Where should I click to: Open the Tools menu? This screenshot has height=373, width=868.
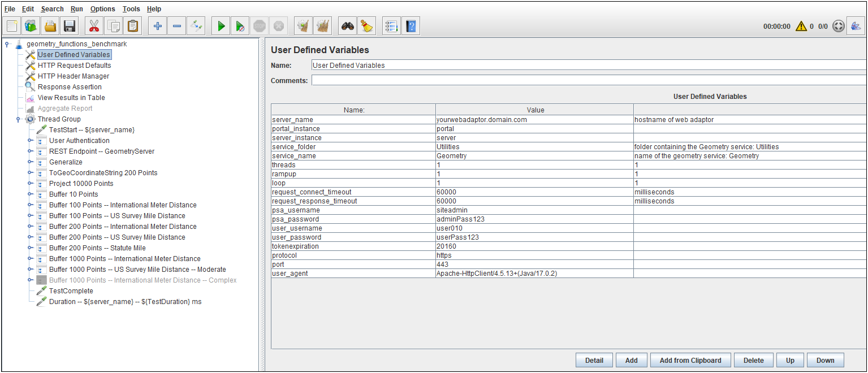pos(131,9)
